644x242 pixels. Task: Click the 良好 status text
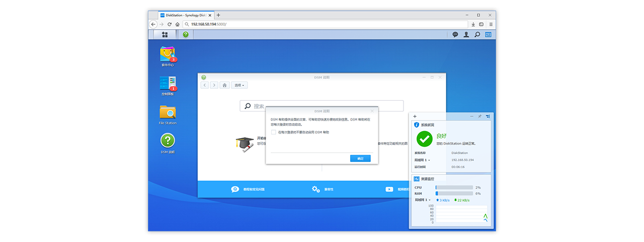point(441,136)
